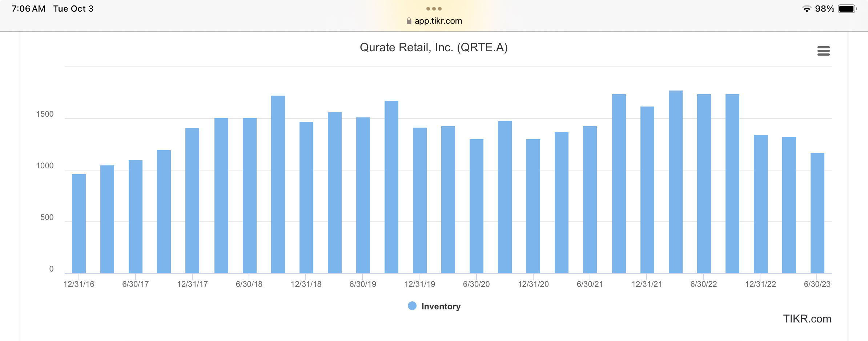Select the 12/31/22 inventory bar
The image size is (868, 341).
coord(761,204)
